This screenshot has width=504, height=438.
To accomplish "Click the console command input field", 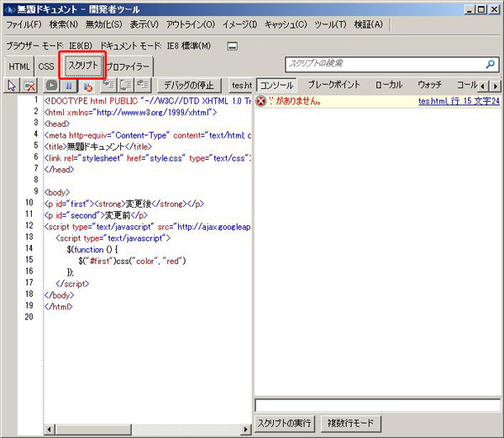I will (378, 405).
